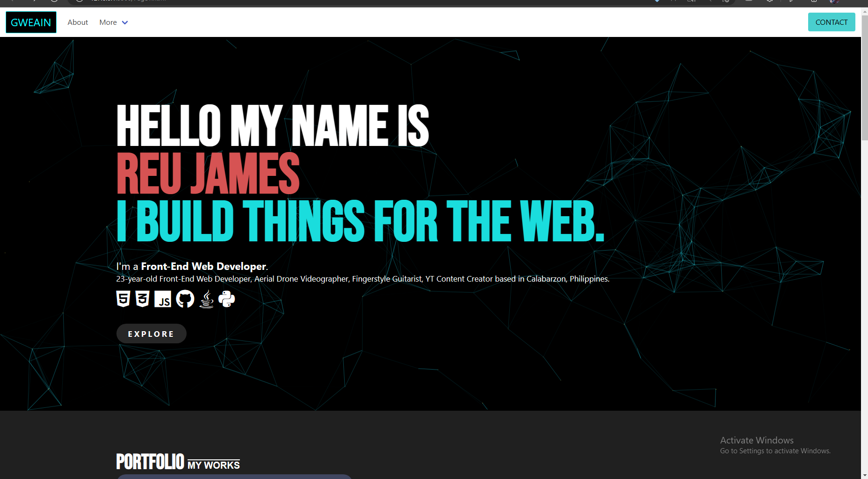Click the Python logo icon
Screen dimensions: 868x479
227,299
